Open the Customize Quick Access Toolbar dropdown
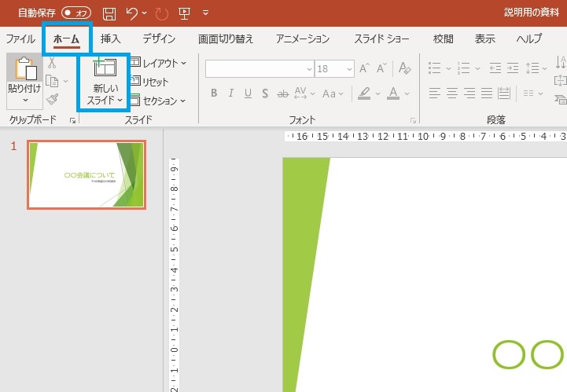Image resolution: width=567 pixels, height=392 pixels. coord(205,13)
